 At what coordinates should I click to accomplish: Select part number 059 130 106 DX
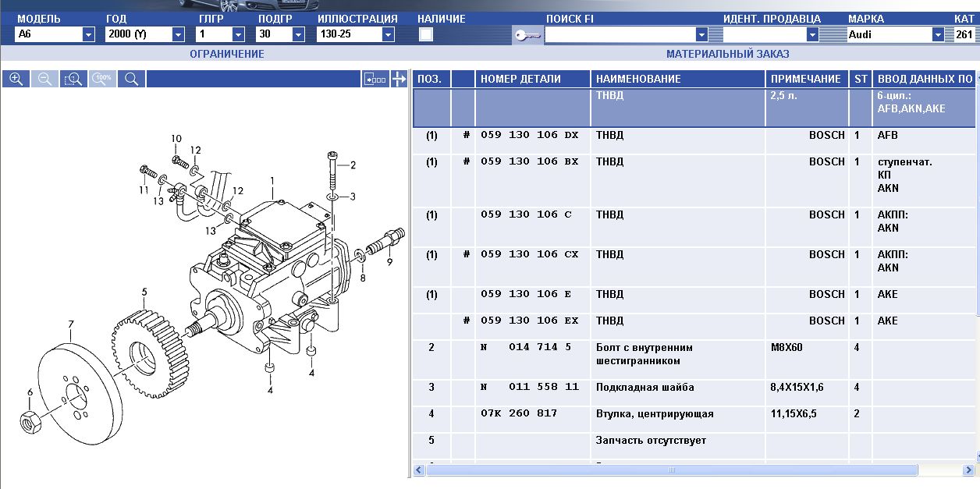coord(529,135)
